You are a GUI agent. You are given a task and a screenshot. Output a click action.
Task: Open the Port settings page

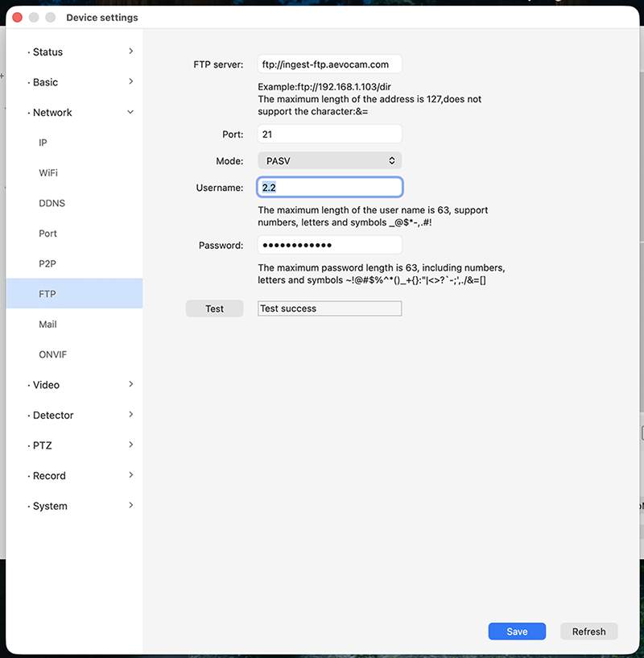pos(48,234)
